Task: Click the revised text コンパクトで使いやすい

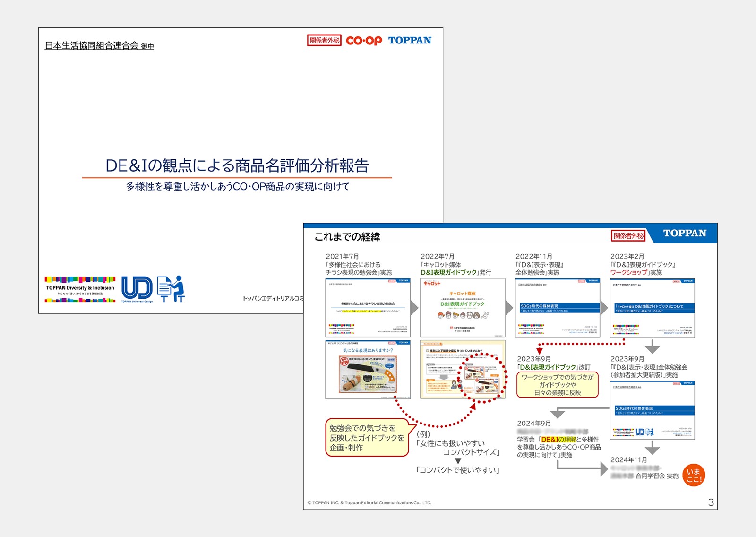Action: 457,470
